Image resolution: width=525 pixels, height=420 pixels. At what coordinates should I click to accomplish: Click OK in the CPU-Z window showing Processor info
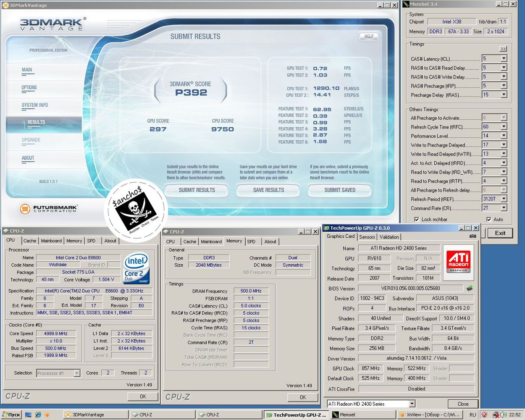[x=143, y=396]
